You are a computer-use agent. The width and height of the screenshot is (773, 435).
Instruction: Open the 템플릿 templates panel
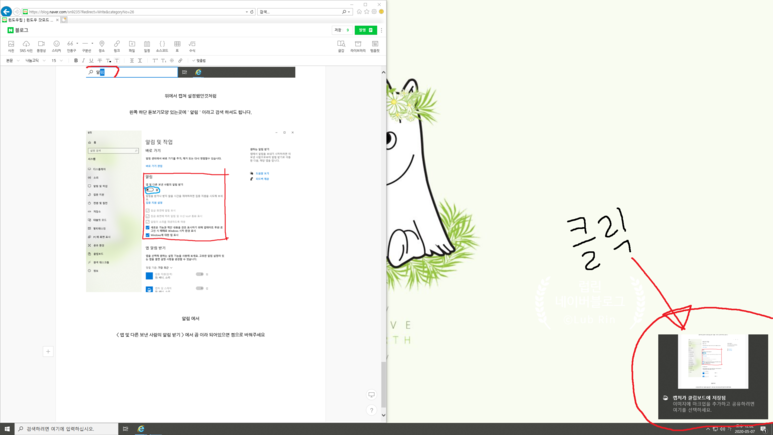pyautogui.click(x=375, y=46)
